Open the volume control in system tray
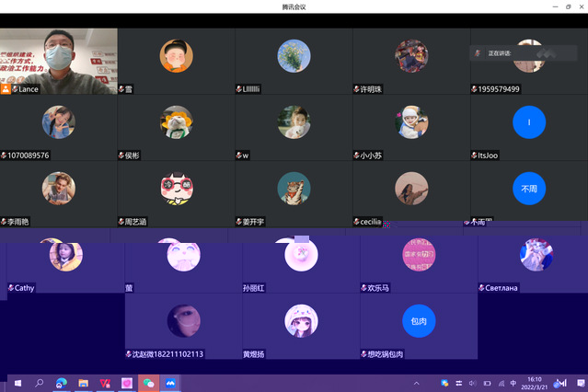 [x=472, y=384]
